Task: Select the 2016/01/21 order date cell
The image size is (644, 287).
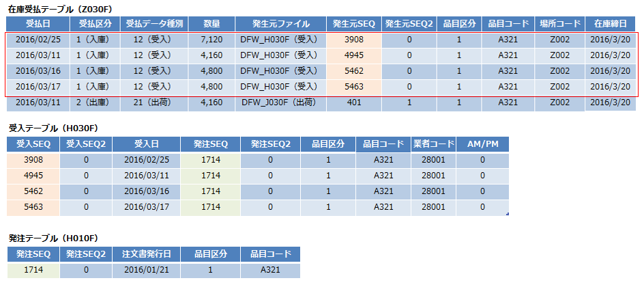Action: [x=147, y=270]
